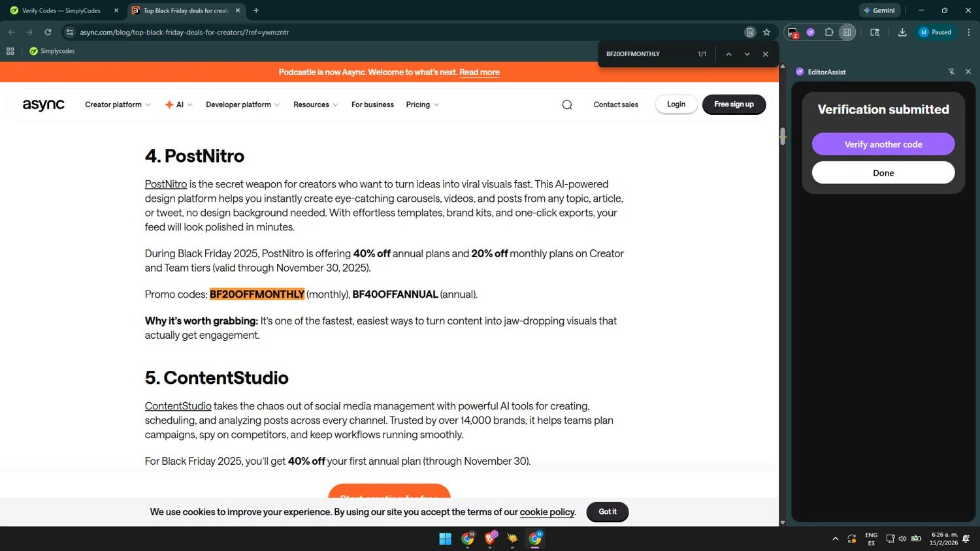Expand the Creator platform menu

(x=118, y=104)
